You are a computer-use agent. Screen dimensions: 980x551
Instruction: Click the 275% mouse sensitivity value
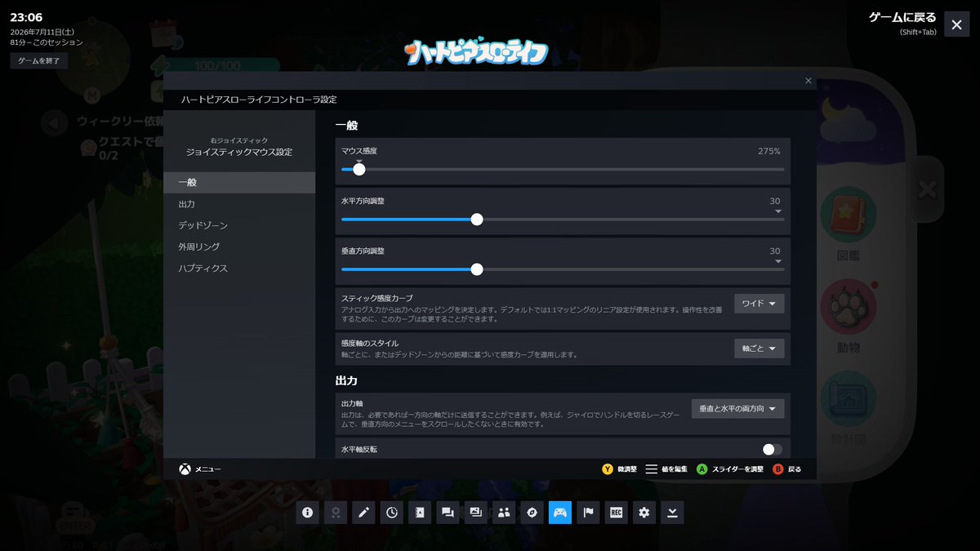769,151
